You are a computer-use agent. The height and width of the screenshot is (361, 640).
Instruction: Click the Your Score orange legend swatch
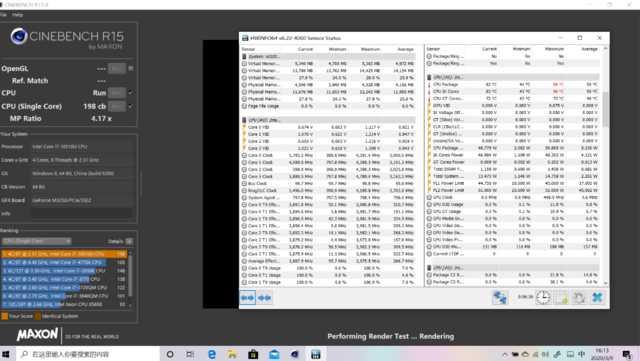[4, 316]
